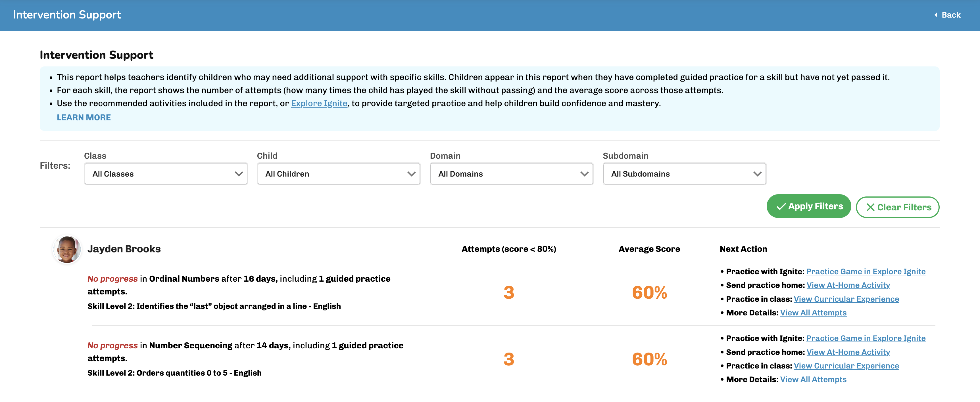
Task: View At-Home Activity for Ordinal Numbers
Action: point(848,285)
